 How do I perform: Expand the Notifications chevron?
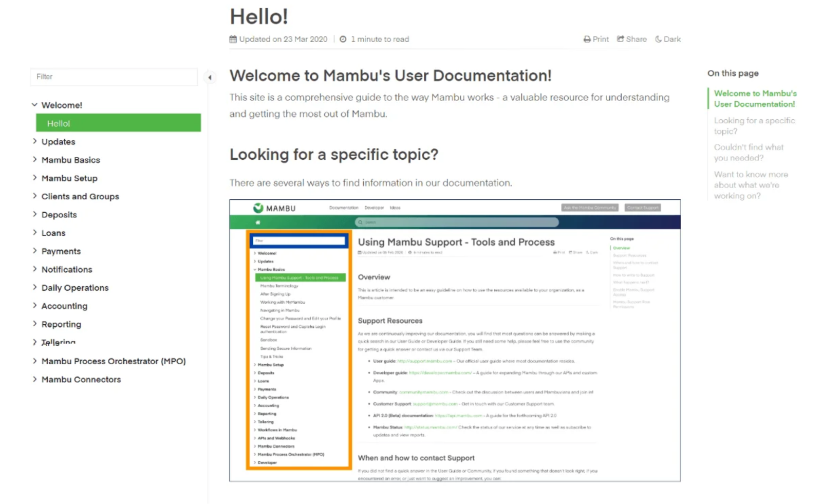click(34, 269)
